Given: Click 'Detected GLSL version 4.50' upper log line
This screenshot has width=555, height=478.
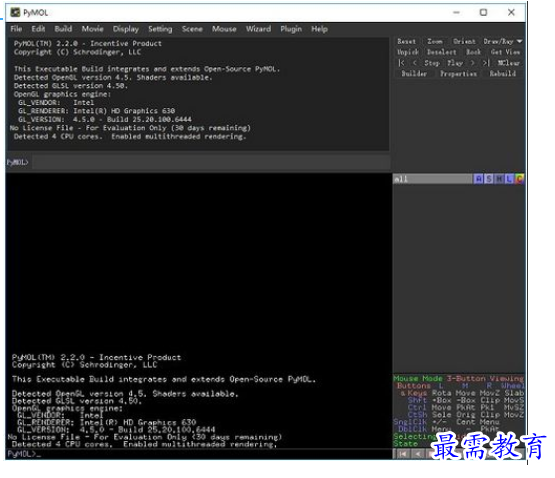Looking at the screenshot, I should [70, 86].
